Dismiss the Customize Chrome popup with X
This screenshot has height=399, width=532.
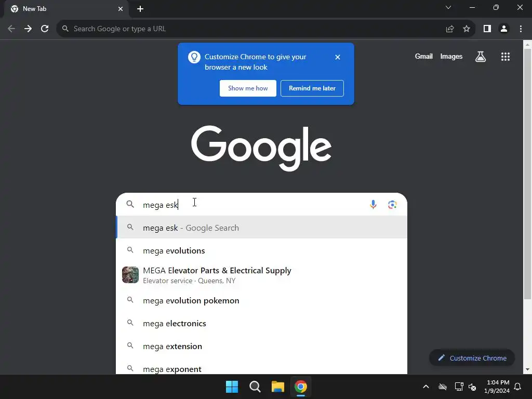[x=338, y=57]
